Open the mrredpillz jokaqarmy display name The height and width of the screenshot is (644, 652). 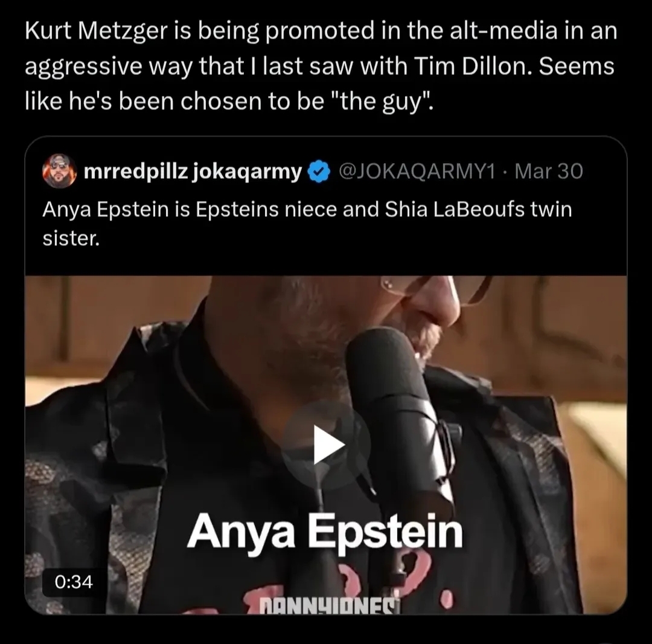click(x=193, y=172)
